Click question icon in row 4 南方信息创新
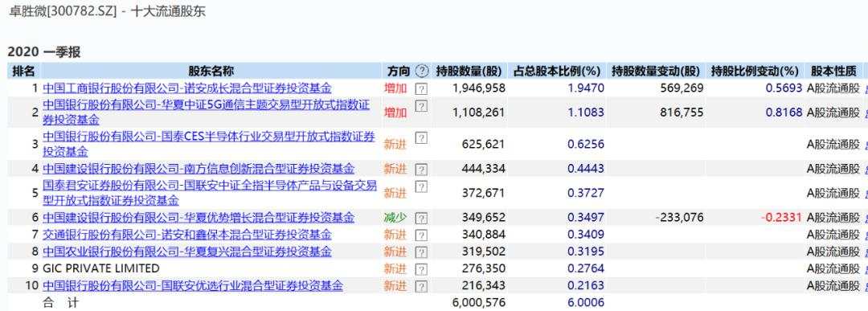Image resolution: width=868 pixels, height=311 pixels. pyautogui.click(x=421, y=170)
